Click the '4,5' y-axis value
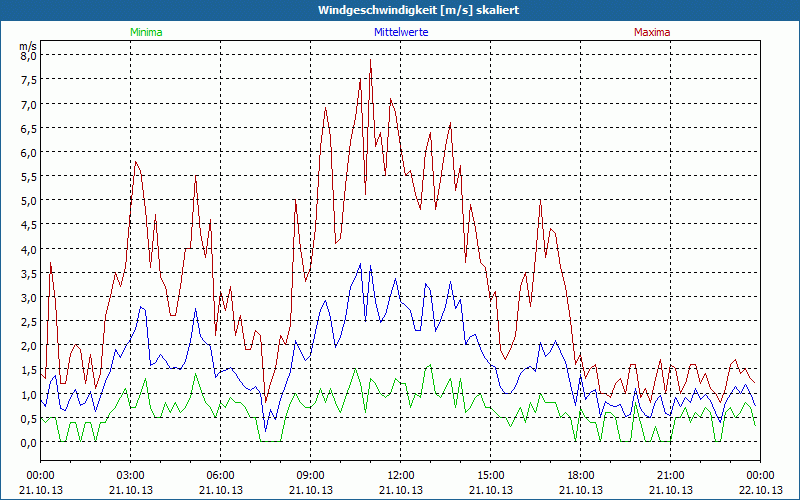Image resolution: width=800 pixels, height=500 pixels. 29,225
